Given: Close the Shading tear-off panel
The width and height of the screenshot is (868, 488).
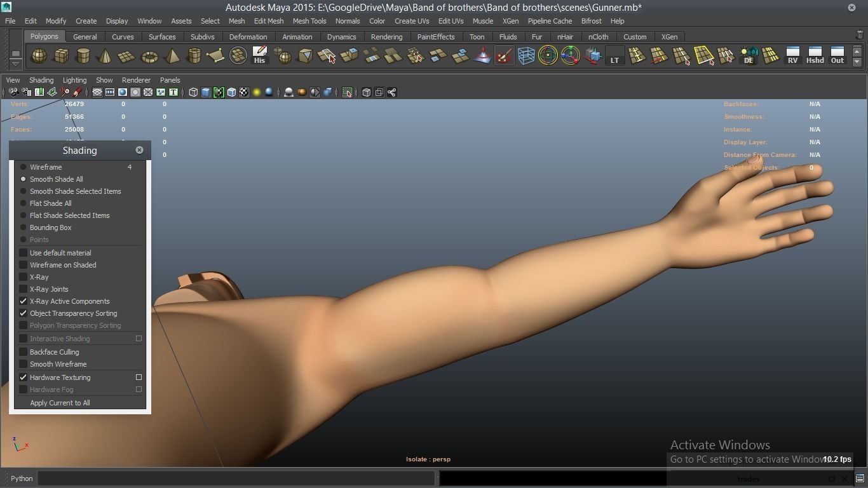Looking at the screenshot, I should 139,150.
